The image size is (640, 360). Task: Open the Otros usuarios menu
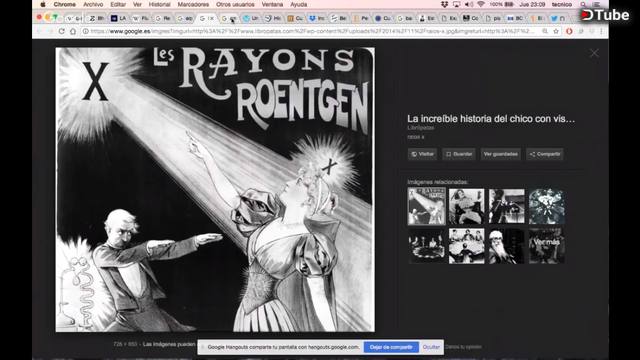(235, 4)
